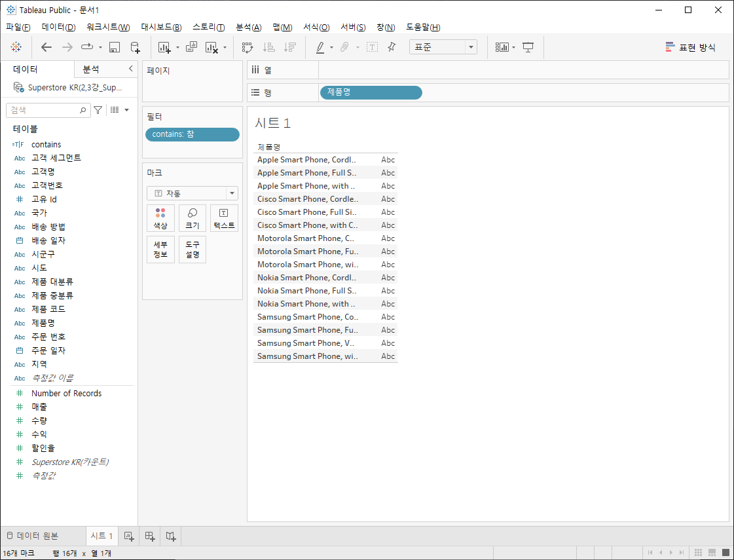Viewport: 734px width, 560px height.
Task: Click the Duplicate sheet icon
Action: pos(191,47)
